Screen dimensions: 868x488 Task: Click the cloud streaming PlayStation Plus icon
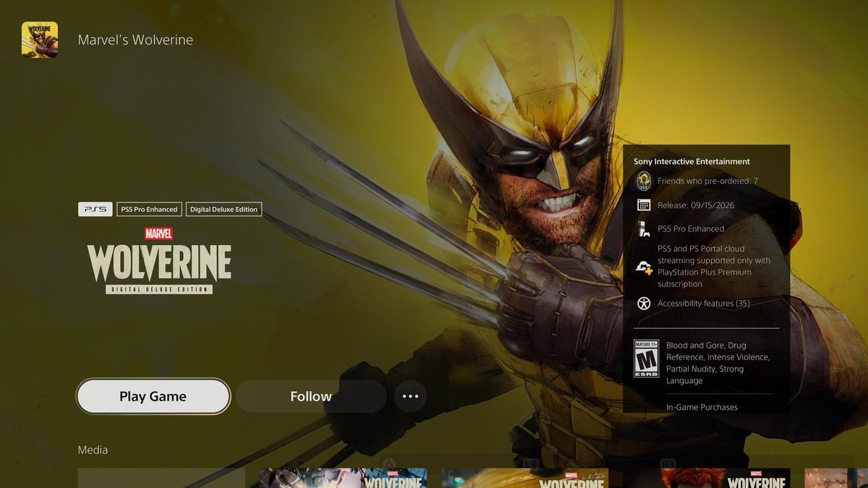(644, 267)
